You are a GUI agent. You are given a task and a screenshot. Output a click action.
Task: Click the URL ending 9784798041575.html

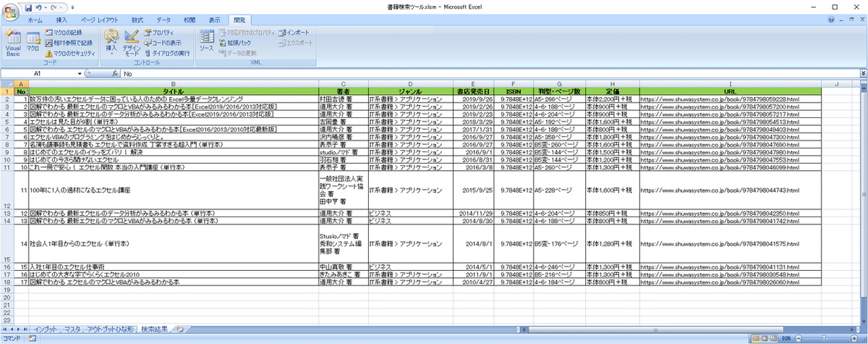(x=720, y=244)
